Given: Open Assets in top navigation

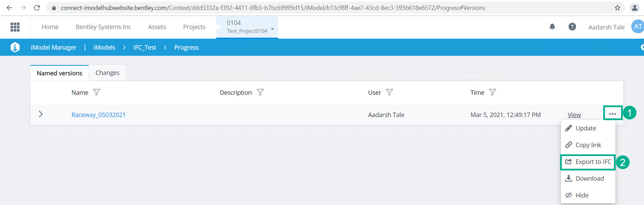Looking at the screenshot, I should click(157, 27).
